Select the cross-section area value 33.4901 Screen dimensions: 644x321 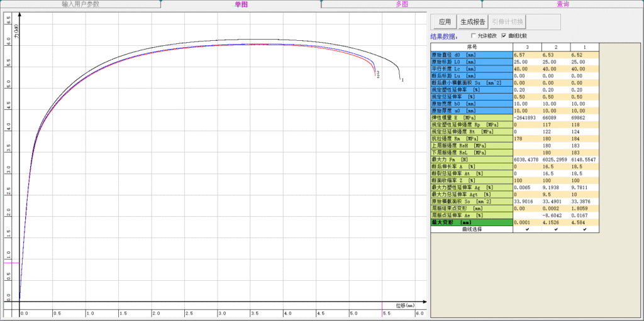click(x=556, y=202)
